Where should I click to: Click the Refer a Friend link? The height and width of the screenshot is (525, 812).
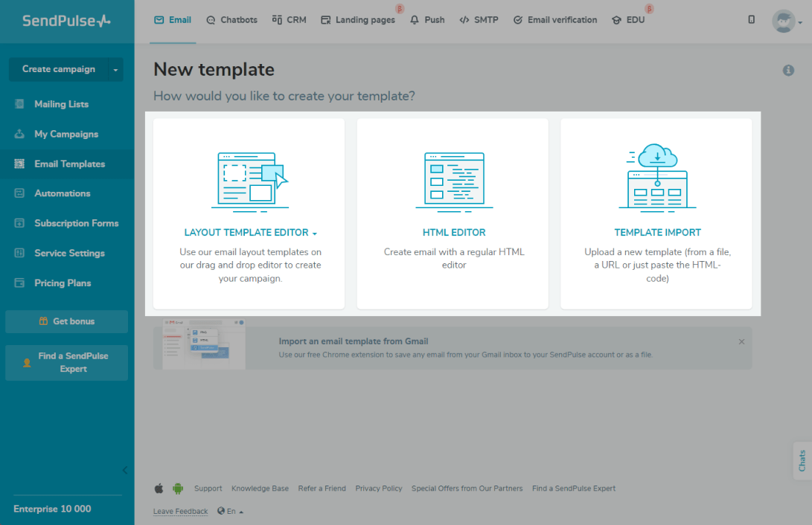pos(322,489)
